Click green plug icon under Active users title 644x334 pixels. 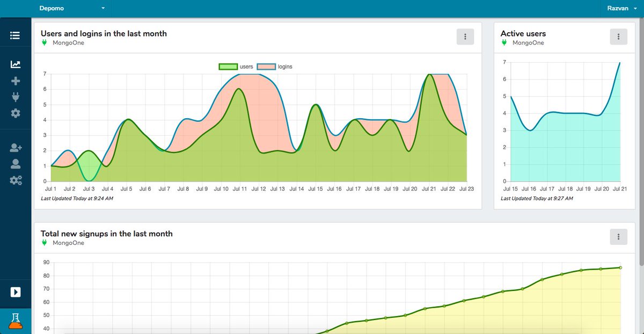504,43
